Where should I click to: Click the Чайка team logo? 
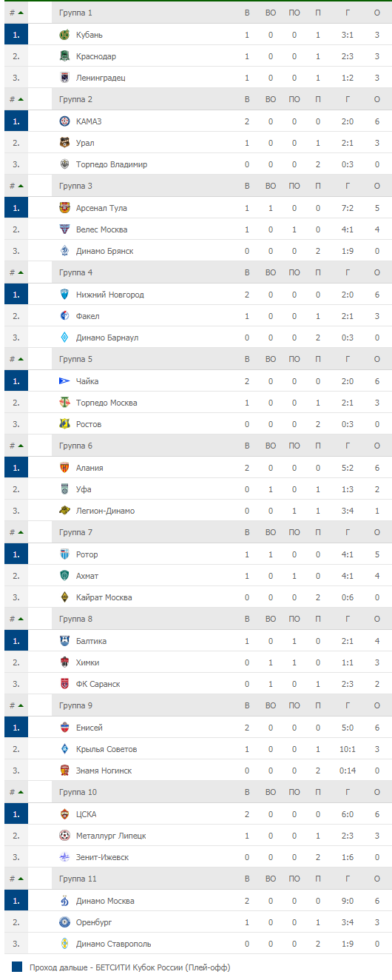(64, 381)
